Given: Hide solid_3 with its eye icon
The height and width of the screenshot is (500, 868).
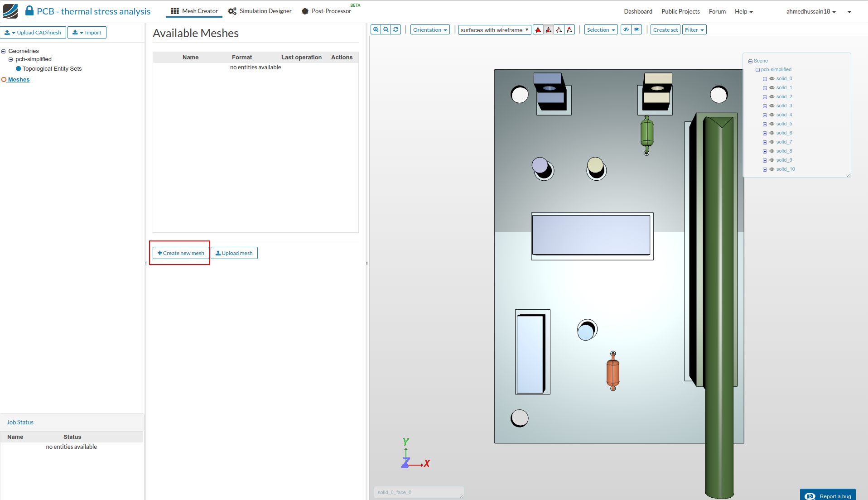Looking at the screenshot, I should 772,106.
